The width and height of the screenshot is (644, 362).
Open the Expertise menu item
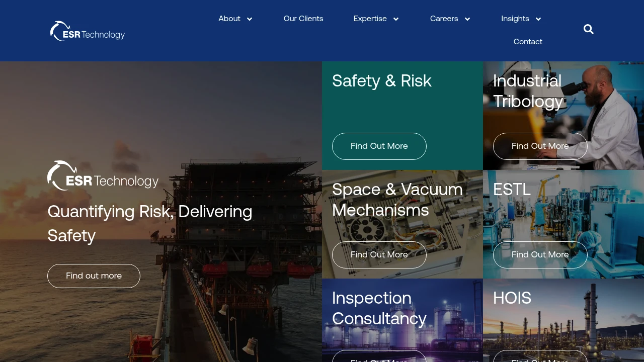(x=370, y=19)
